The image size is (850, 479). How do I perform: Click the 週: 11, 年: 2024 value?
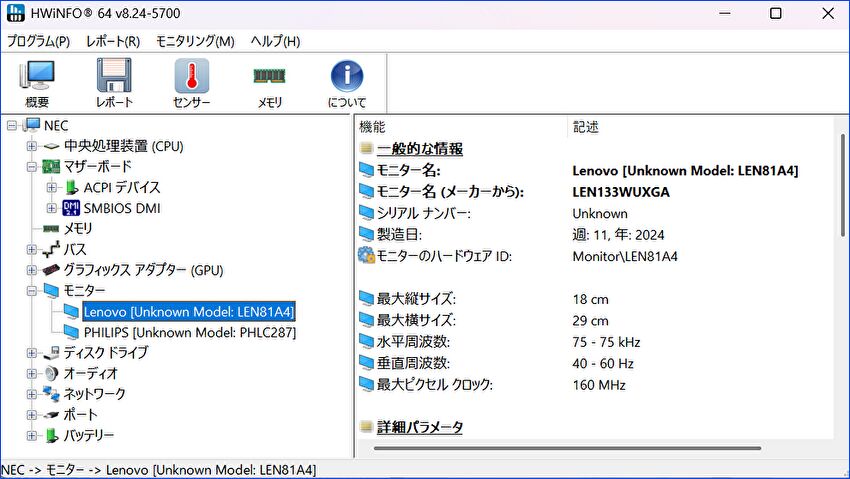(x=618, y=235)
